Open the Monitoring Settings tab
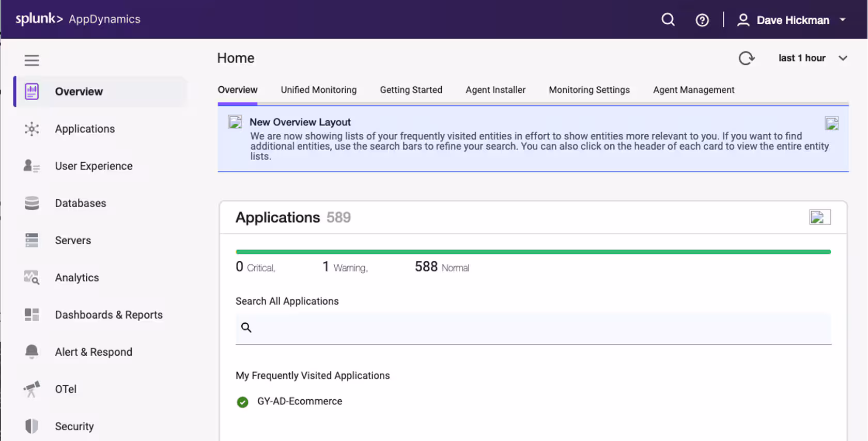 [x=589, y=90]
